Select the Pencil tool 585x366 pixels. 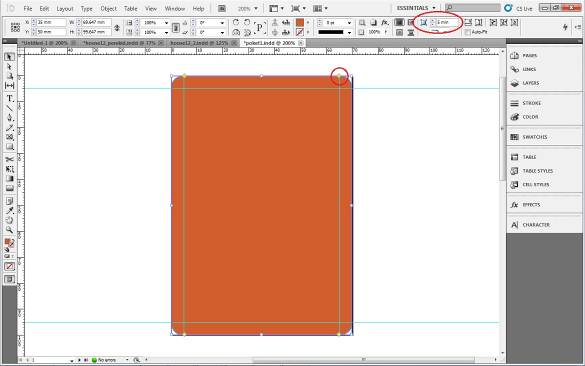coord(9,128)
